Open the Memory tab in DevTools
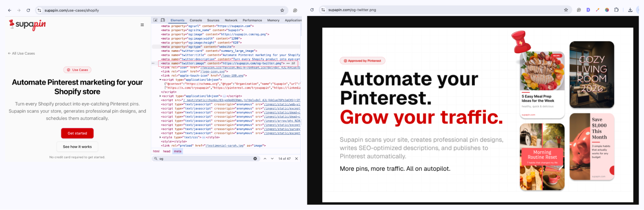644x210 pixels. [x=273, y=20]
